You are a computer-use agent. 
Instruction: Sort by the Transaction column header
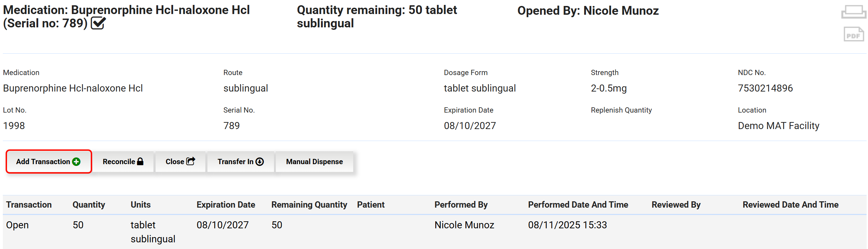click(29, 205)
